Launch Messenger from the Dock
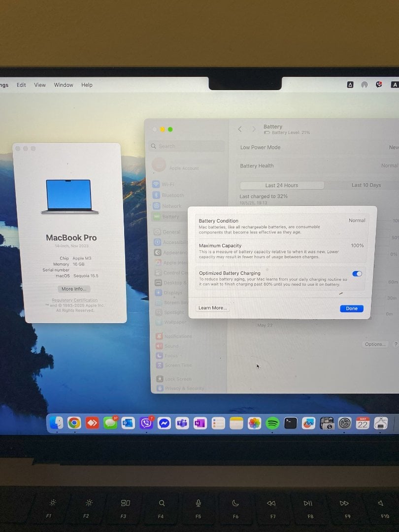399x532 pixels. 164,423
